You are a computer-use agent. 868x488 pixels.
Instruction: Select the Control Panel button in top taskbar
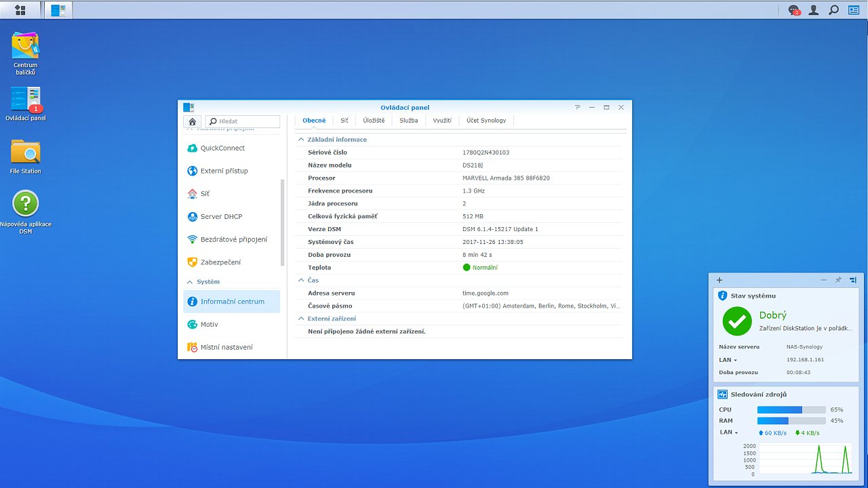click(x=58, y=10)
